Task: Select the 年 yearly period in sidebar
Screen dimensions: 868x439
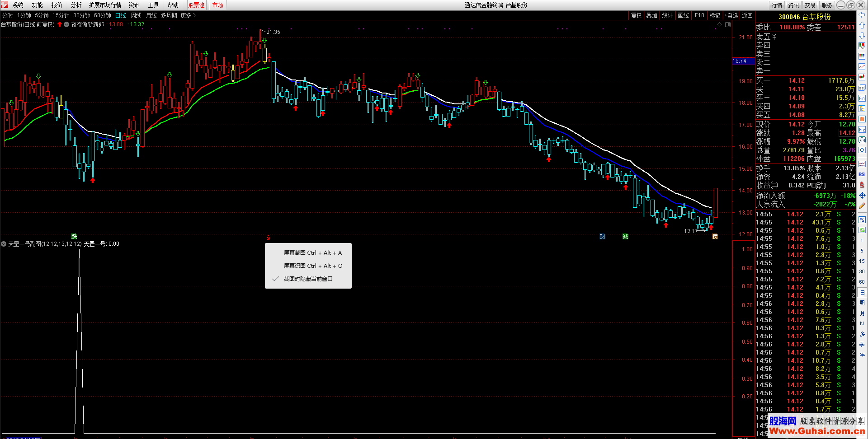Action: coord(862,355)
